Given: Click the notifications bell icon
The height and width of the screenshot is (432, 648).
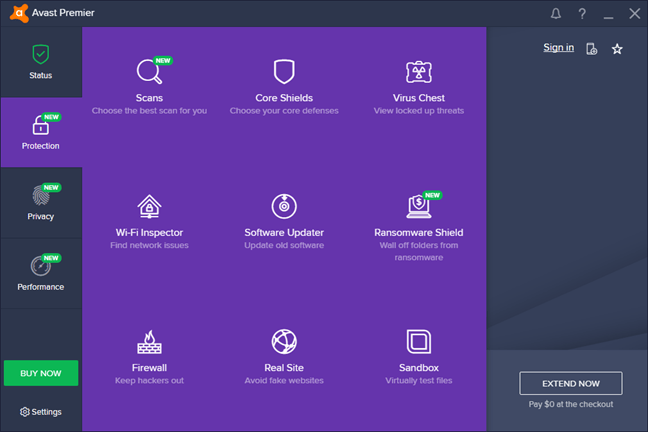Looking at the screenshot, I should [556, 14].
